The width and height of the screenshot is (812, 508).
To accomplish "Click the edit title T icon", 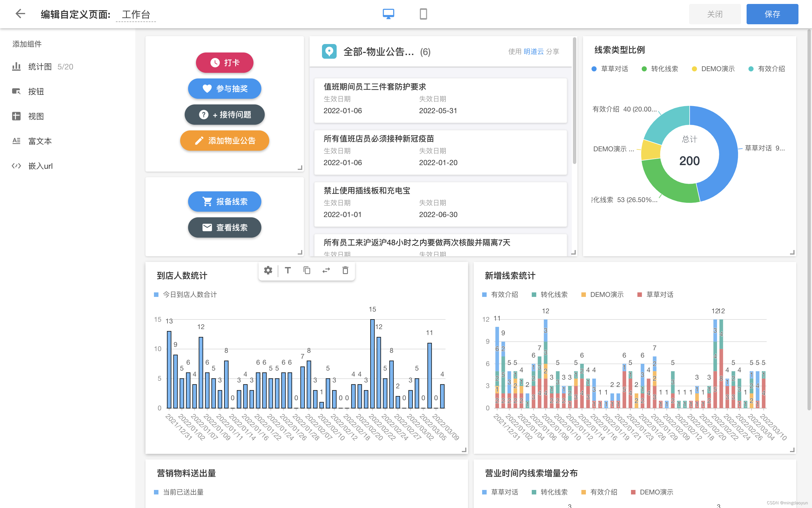I will 288,270.
